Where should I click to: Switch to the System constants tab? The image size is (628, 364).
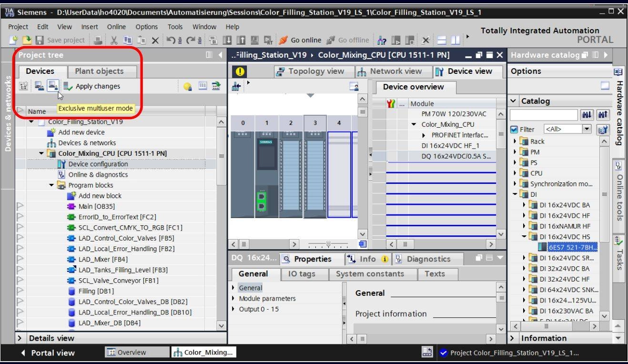[x=370, y=274]
